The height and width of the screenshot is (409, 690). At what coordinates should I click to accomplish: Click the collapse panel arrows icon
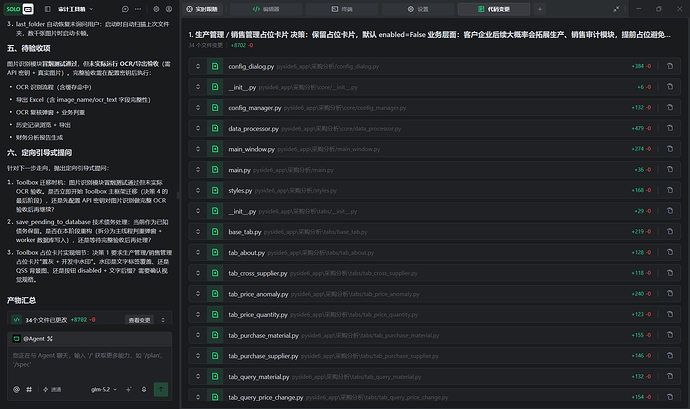(616, 9)
